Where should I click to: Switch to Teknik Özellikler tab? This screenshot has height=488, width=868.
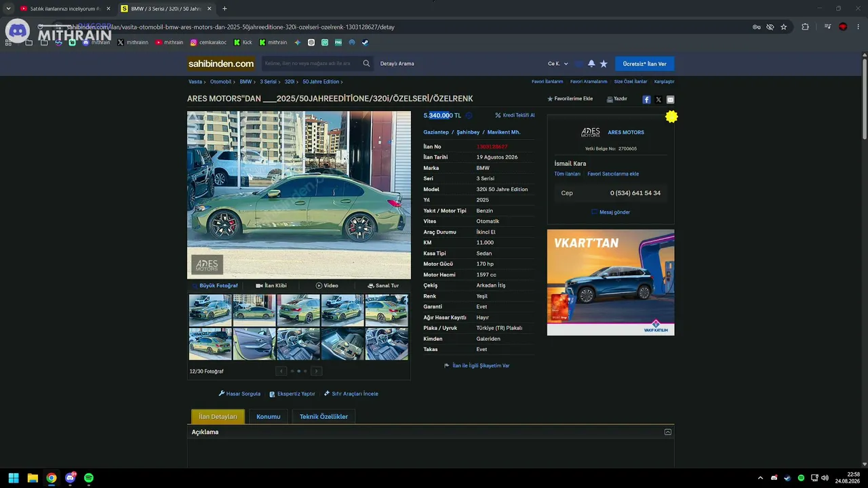pyautogui.click(x=323, y=417)
